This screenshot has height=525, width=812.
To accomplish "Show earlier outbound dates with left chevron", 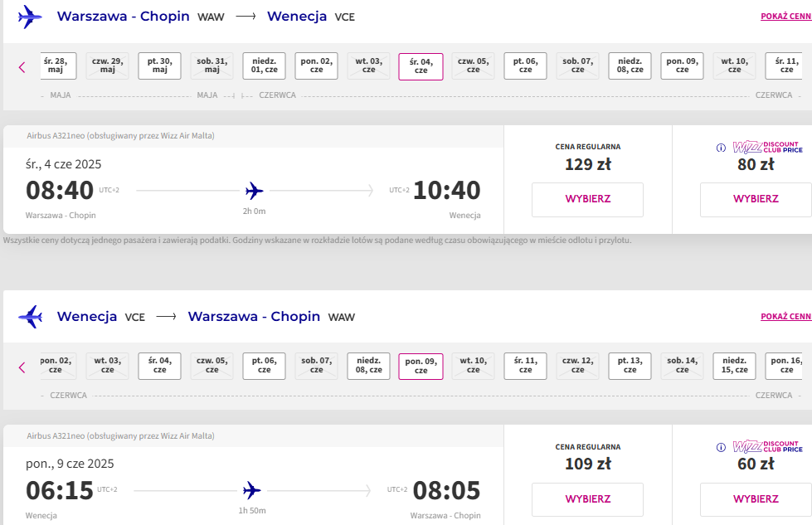I will (22, 67).
